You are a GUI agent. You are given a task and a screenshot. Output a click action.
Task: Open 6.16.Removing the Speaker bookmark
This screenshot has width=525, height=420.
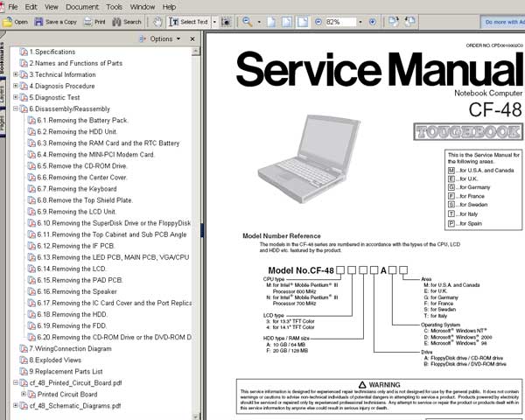(77, 291)
